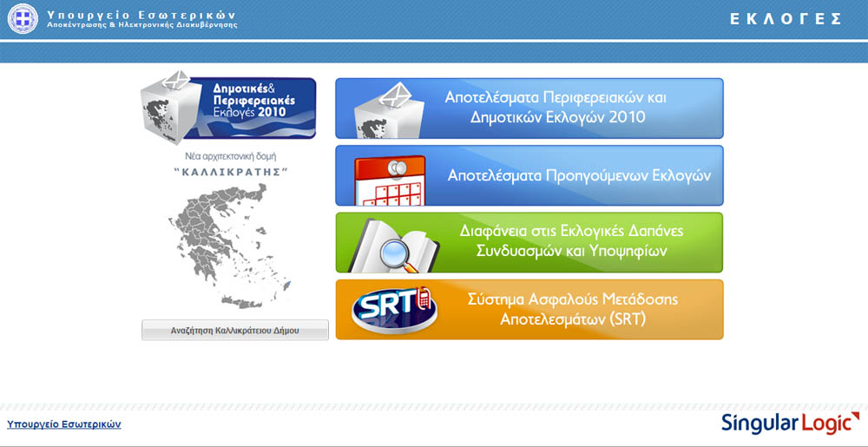Click the Νέα αρχιτεκτονική δομή text
868x447 pixels.
tap(230, 156)
